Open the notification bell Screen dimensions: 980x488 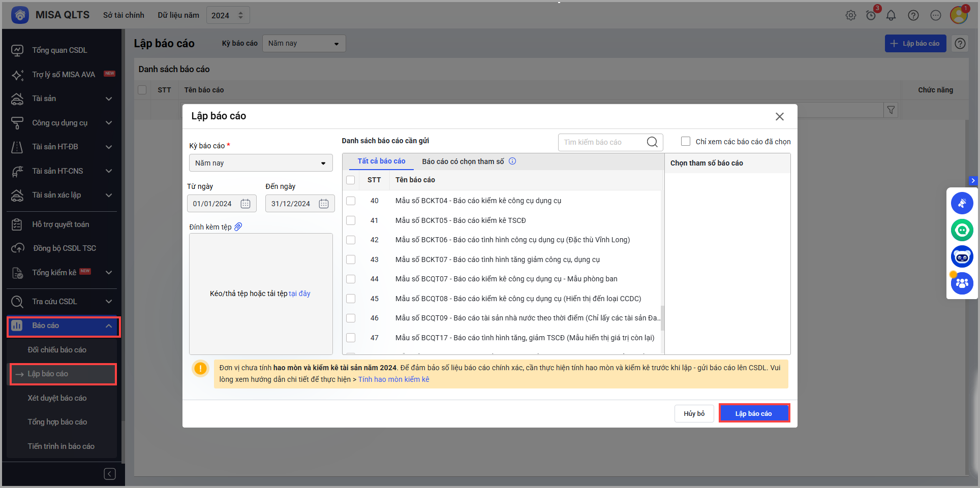(891, 16)
